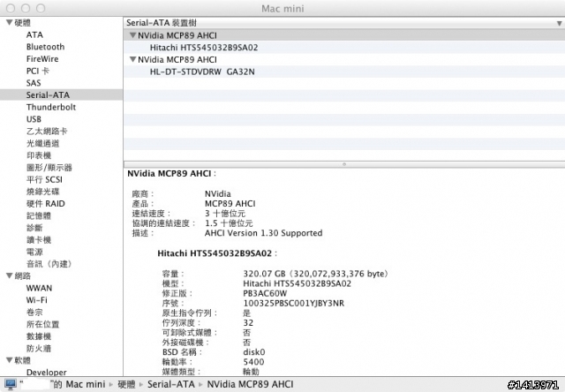This screenshot has width=565, height=392.
Task: Select Thunderbolt in the sidebar
Action: tap(51, 107)
